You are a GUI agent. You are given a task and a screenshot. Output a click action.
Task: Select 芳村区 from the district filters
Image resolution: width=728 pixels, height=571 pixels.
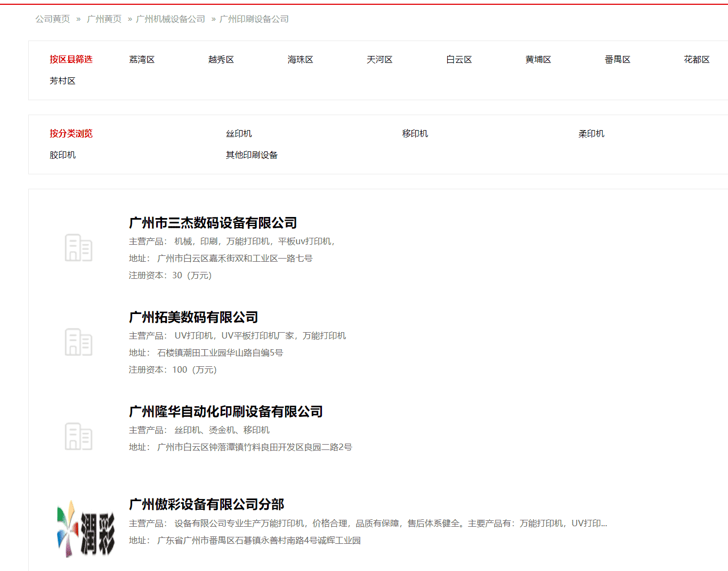click(63, 81)
